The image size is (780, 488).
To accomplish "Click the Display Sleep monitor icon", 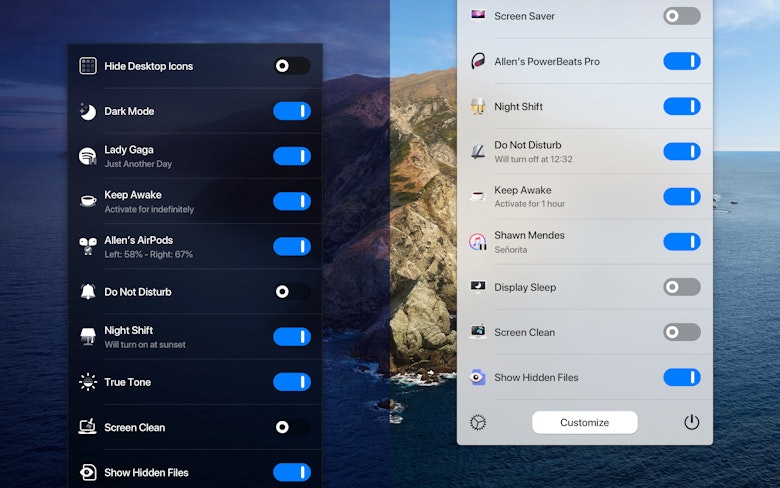I will (x=478, y=287).
